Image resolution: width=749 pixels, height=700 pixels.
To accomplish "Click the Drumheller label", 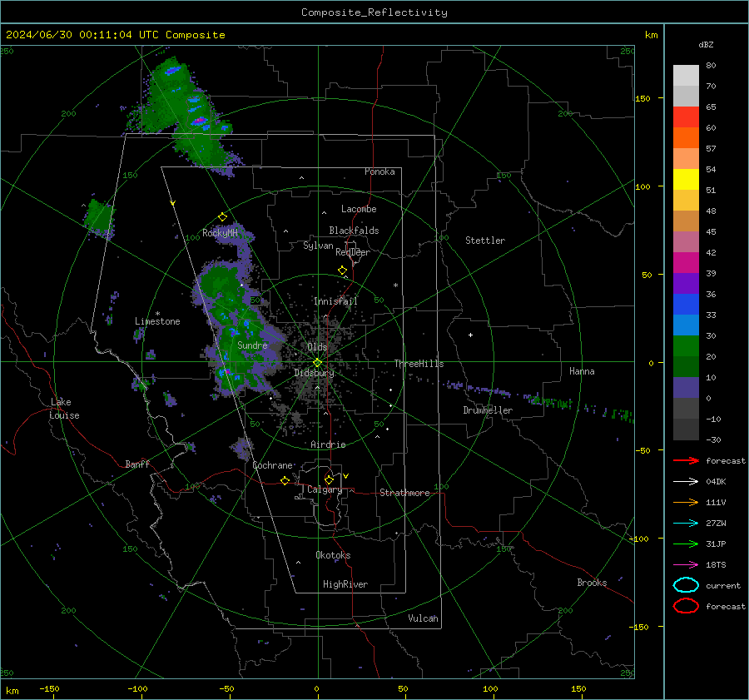I will pos(488,410).
